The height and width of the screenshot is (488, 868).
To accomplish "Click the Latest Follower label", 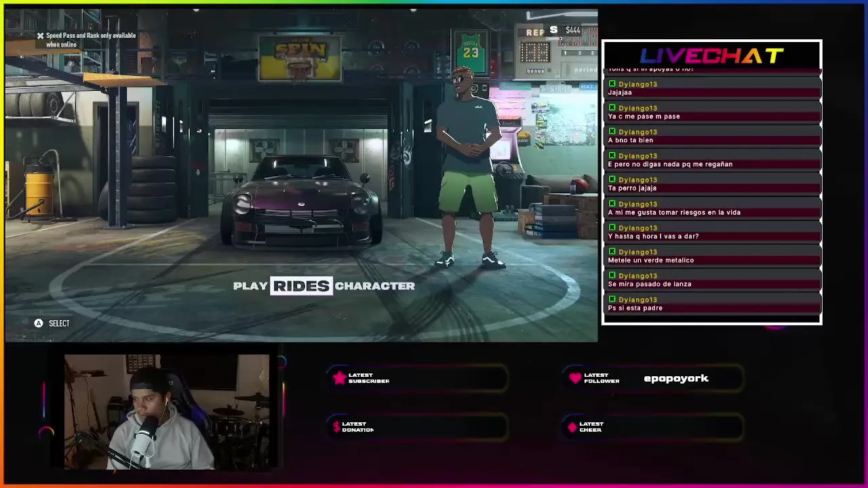I will tap(601, 378).
